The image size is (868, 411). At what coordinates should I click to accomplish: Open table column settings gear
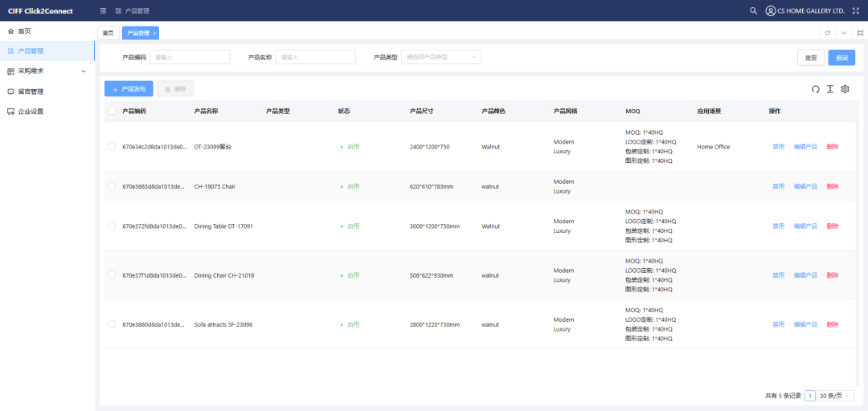coord(845,89)
